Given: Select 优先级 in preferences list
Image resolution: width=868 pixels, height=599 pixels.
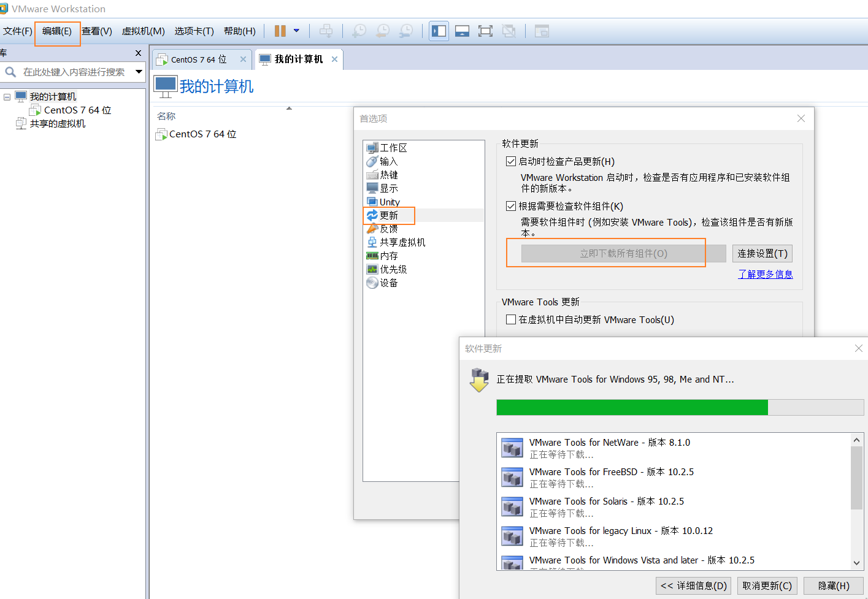Looking at the screenshot, I should (x=393, y=269).
